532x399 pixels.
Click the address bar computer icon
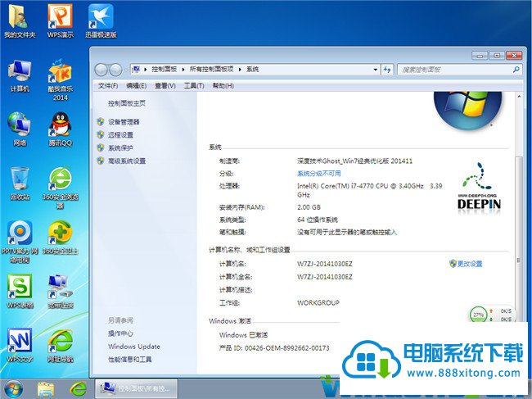click(x=136, y=70)
